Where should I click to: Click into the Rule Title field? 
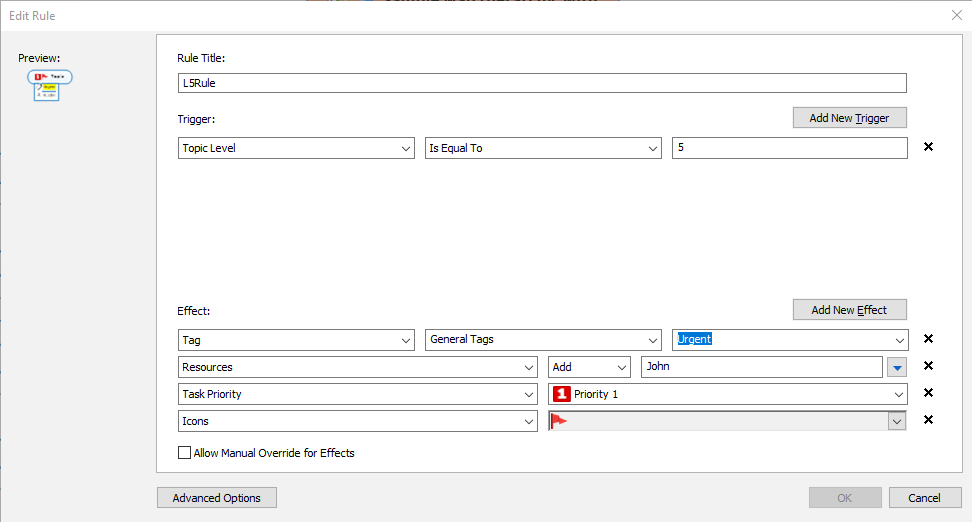[x=542, y=83]
